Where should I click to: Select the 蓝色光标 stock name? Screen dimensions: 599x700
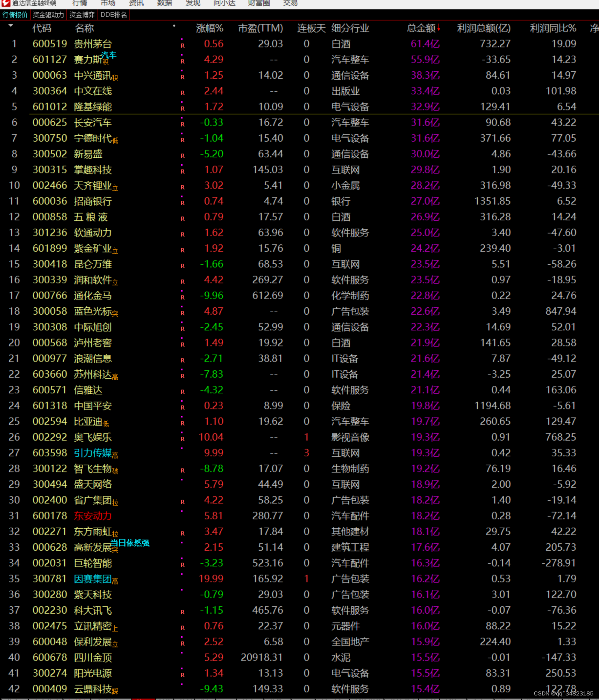pos(93,311)
